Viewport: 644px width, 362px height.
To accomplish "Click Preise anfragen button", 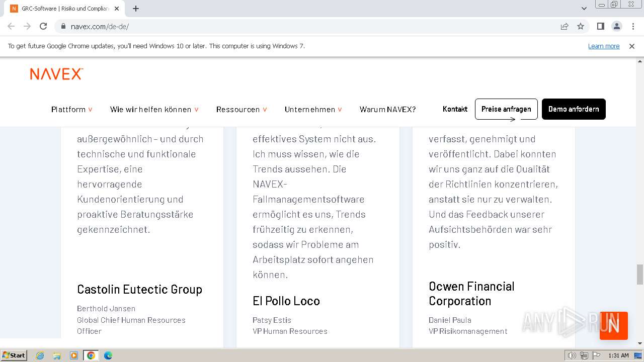I will pos(506,109).
